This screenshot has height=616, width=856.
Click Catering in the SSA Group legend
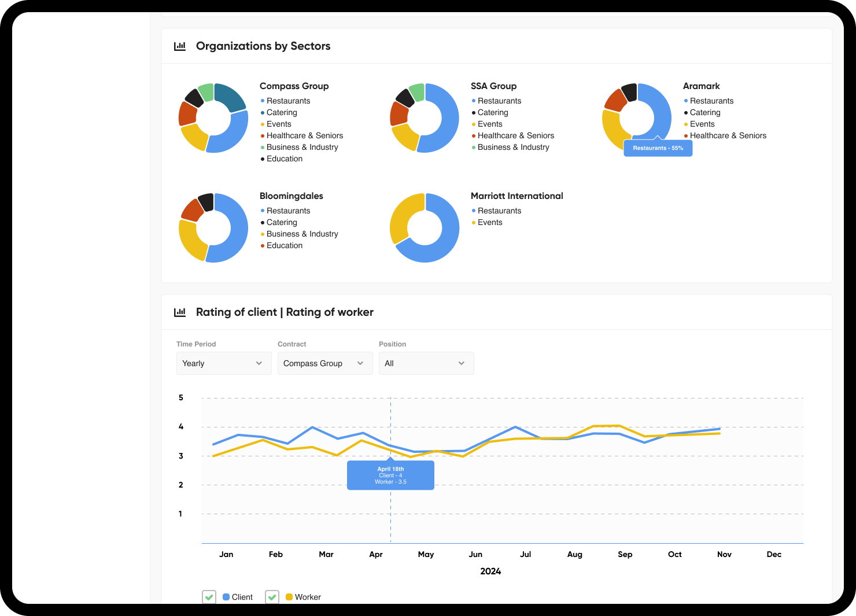(493, 112)
